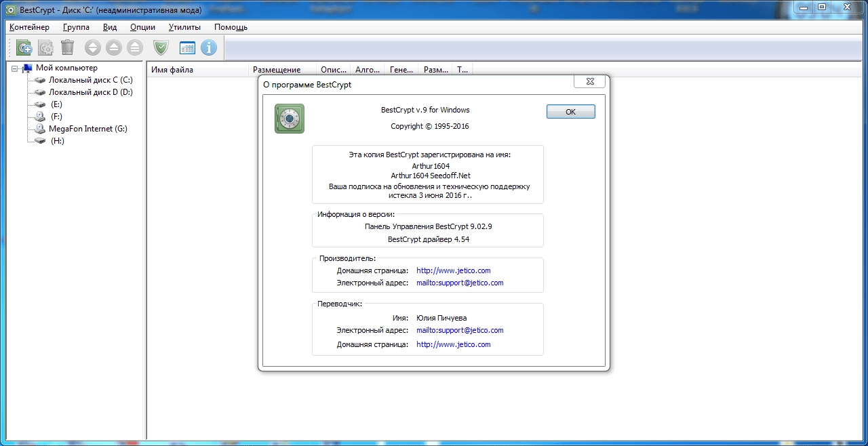The image size is (868, 446).
Task: Open the Помощь menu
Action: (x=231, y=27)
